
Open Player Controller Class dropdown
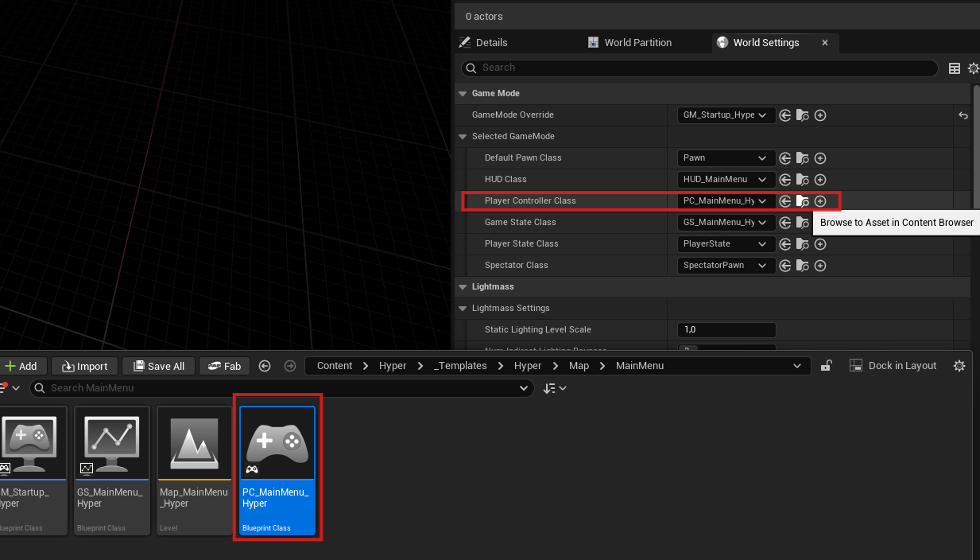click(726, 201)
